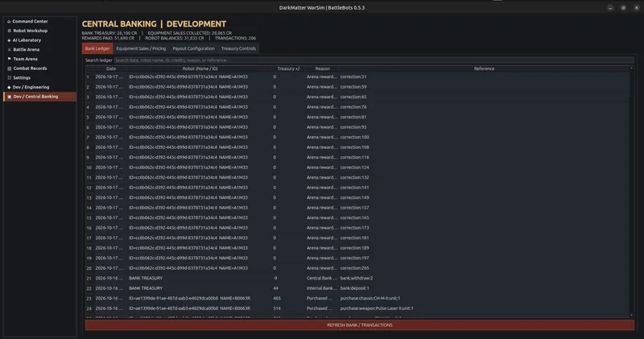644x339 pixels.
Task: Select reference cell correction:100
Action: click(354, 137)
